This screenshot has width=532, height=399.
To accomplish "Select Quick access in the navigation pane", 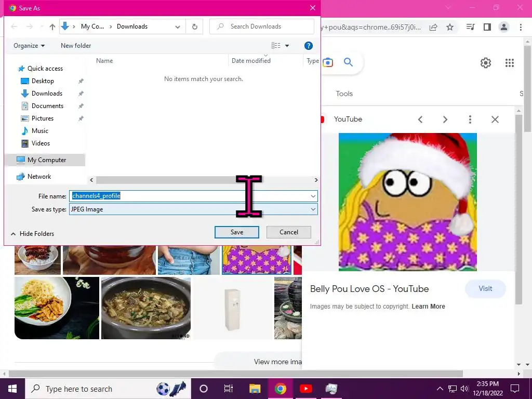I will (x=45, y=69).
